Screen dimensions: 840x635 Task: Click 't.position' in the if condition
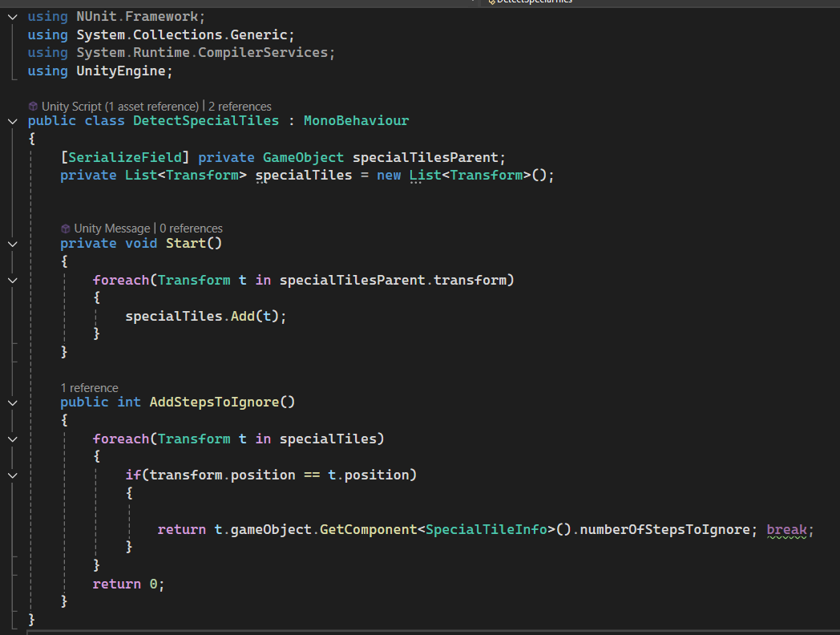click(369, 475)
